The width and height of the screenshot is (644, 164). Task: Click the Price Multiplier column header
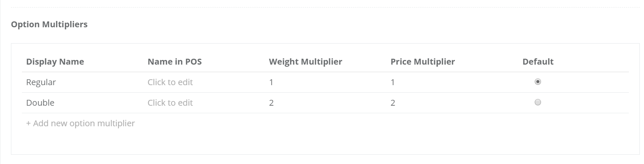pyautogui.click(x=422, y=62)
